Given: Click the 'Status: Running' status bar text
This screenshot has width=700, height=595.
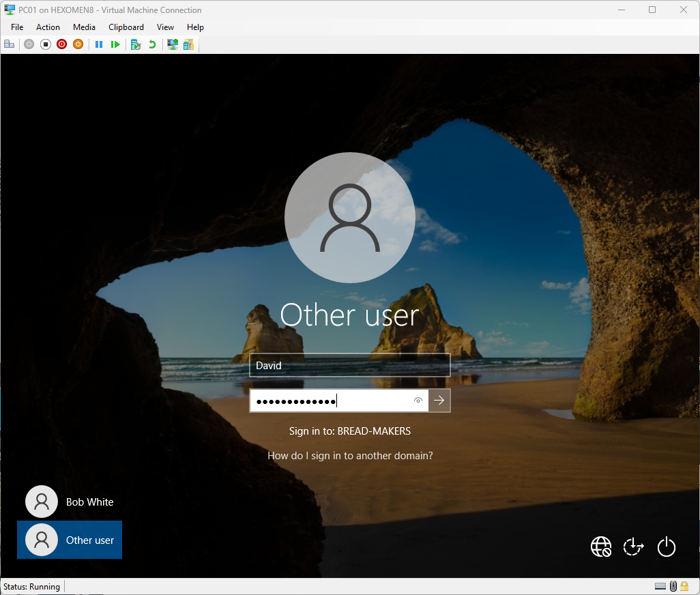Looking at the screenshot, I should (x=31, y=587).
